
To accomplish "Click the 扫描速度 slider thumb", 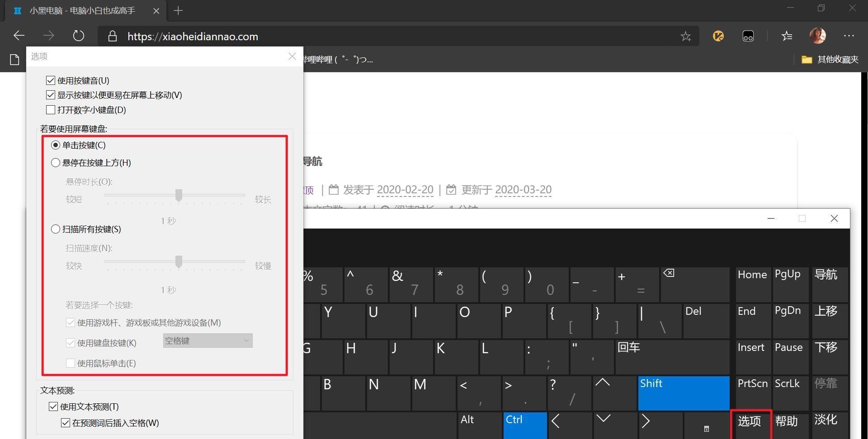I will 179,262.
